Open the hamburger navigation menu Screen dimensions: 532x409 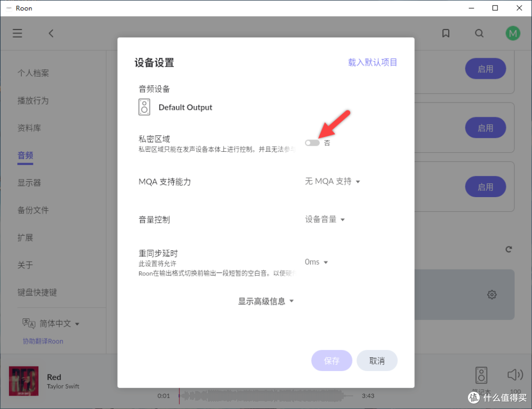click(x=17, y=33)
